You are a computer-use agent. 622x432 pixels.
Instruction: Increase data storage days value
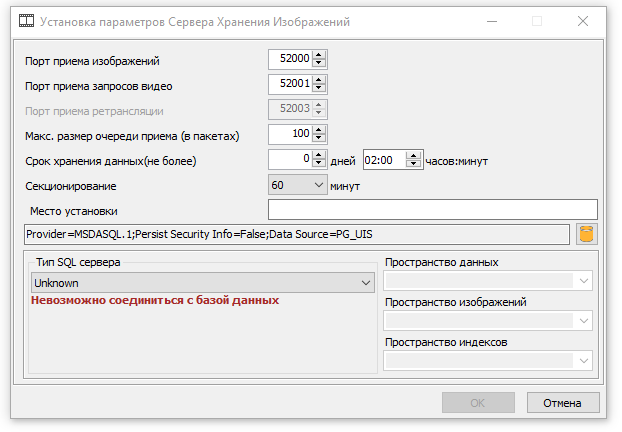point(320,153)
